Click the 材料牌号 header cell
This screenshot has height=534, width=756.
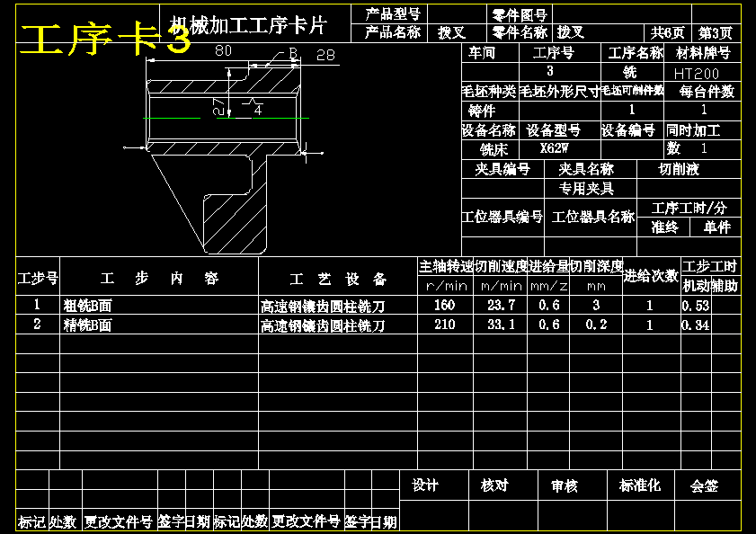(703, 52)
